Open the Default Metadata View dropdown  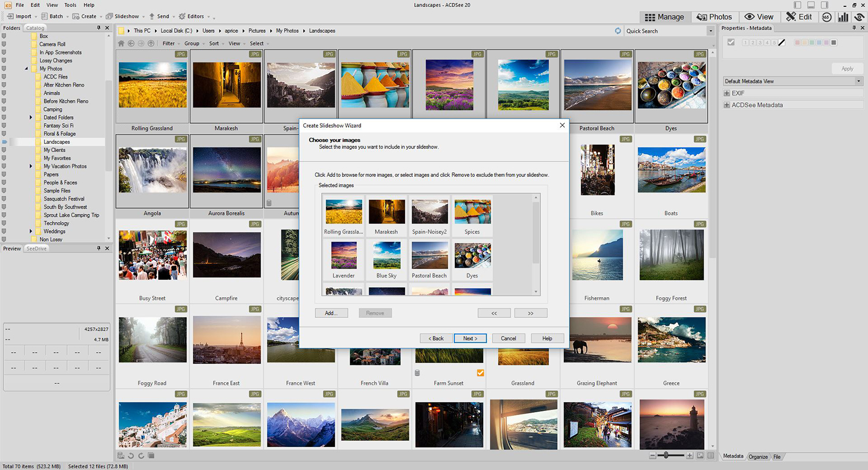click(x=793, y=81)
